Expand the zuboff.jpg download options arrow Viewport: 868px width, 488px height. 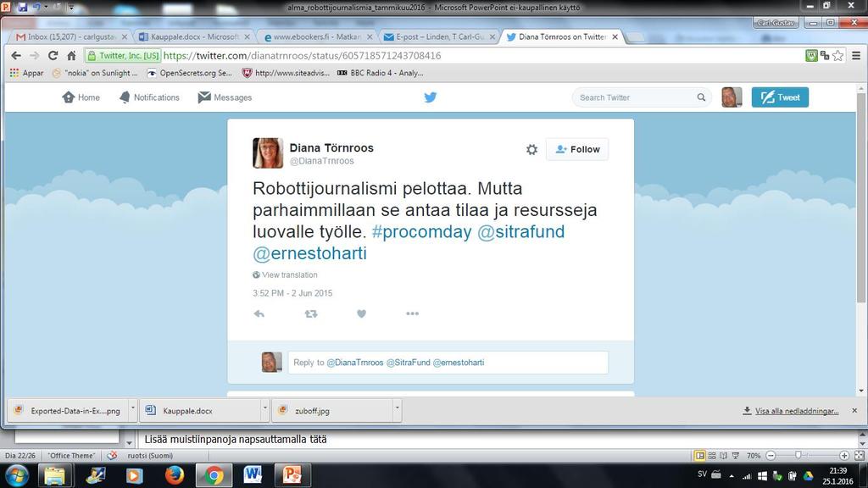tap(397, 410)
